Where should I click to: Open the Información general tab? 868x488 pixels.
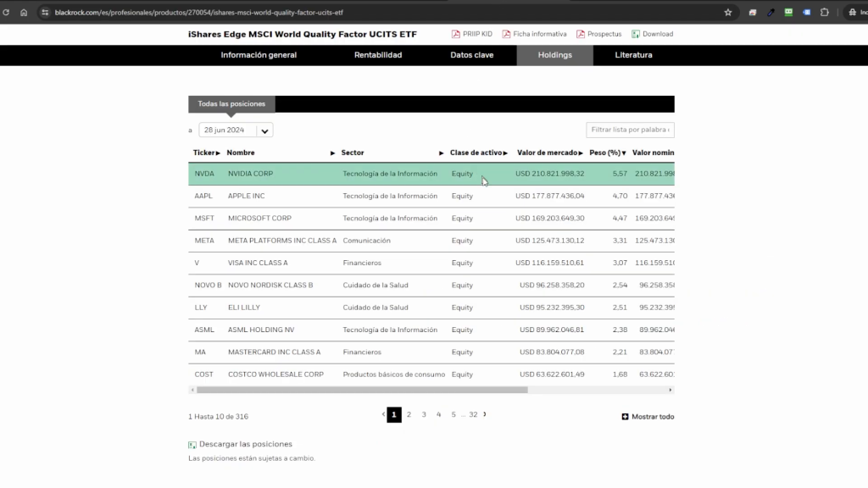(259, 55)
